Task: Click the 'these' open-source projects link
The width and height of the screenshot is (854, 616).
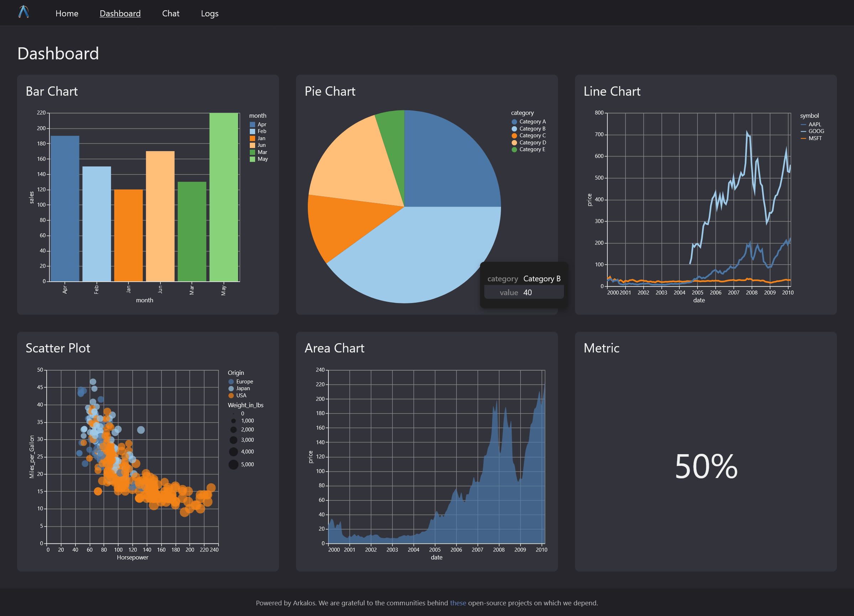Action: [x=458, y=603]
